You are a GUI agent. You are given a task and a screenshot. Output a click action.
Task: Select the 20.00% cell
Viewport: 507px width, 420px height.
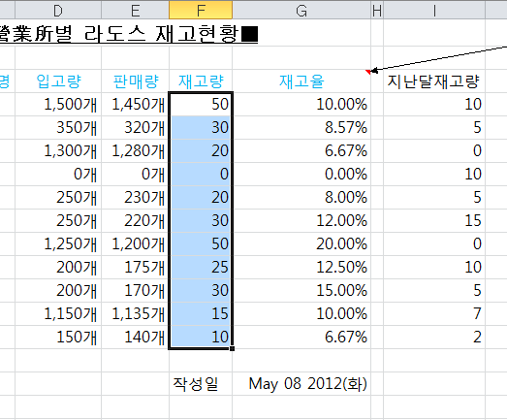click(301, 244)
